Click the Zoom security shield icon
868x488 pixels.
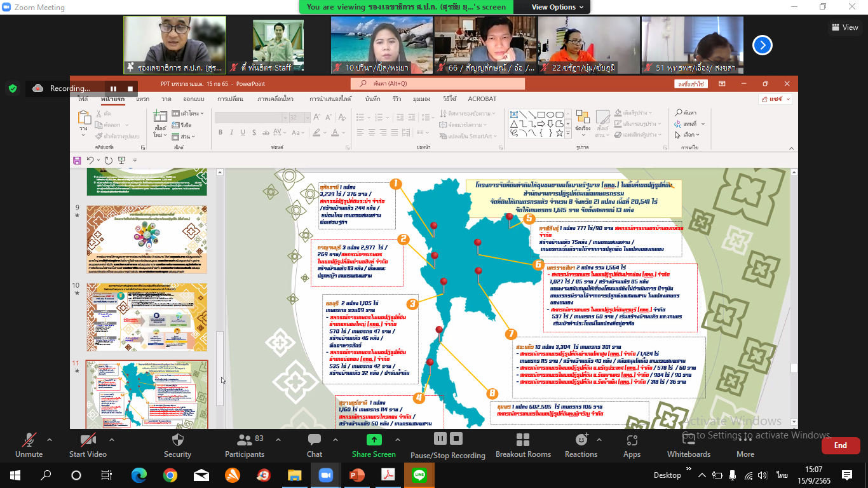click(177, 440)
